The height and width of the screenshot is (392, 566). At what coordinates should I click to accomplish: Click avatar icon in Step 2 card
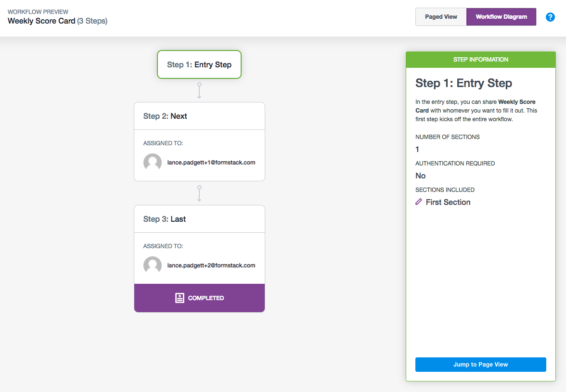coord(153,163)
